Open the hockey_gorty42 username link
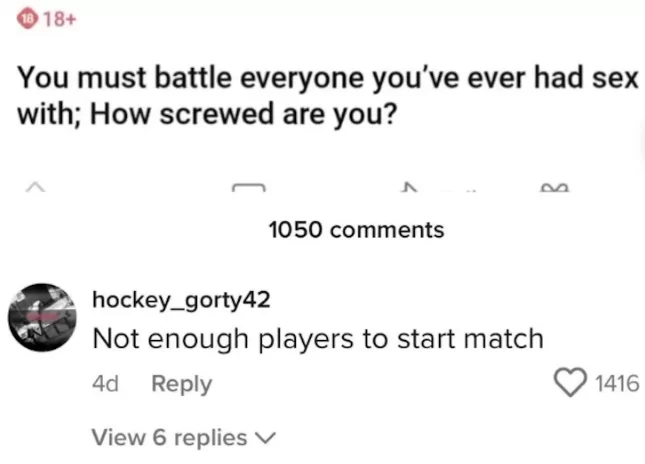The image size is (645, 464). [x=180, y=300]
